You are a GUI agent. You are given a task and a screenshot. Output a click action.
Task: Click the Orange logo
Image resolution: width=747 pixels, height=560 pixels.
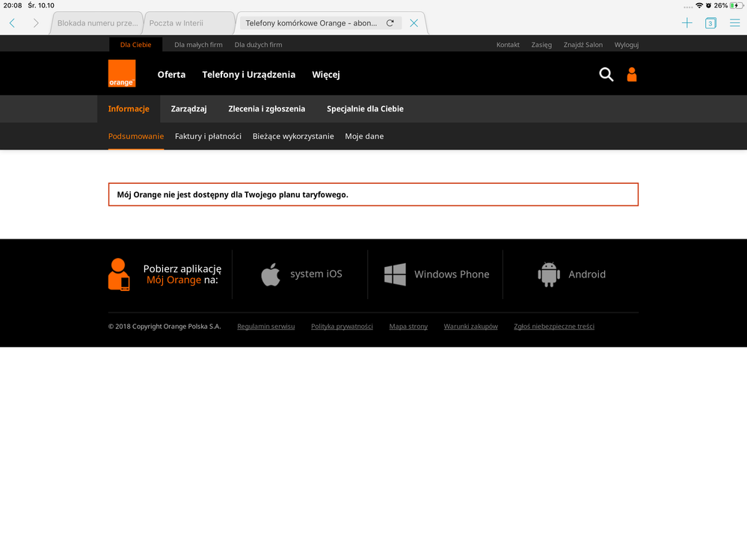click(121, 73)
